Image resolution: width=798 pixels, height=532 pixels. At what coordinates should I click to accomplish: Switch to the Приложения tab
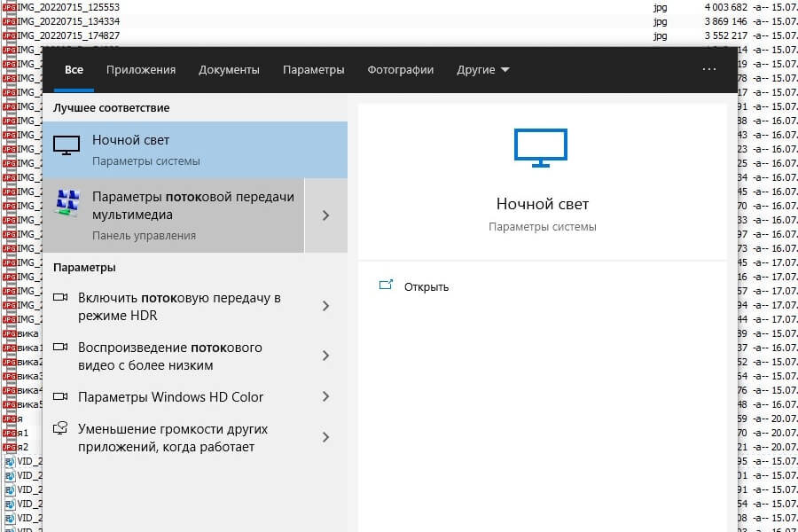coord(141,70)
